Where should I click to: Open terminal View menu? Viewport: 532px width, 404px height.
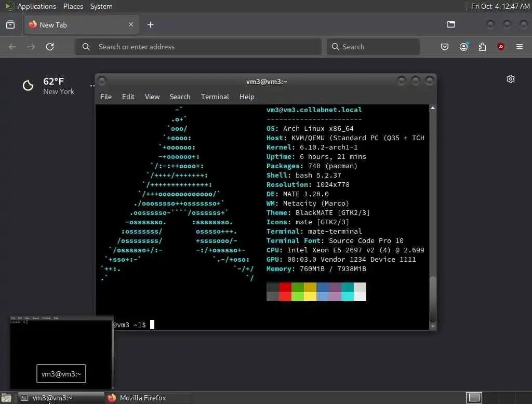pyautogui.click(x=152, y=97)
